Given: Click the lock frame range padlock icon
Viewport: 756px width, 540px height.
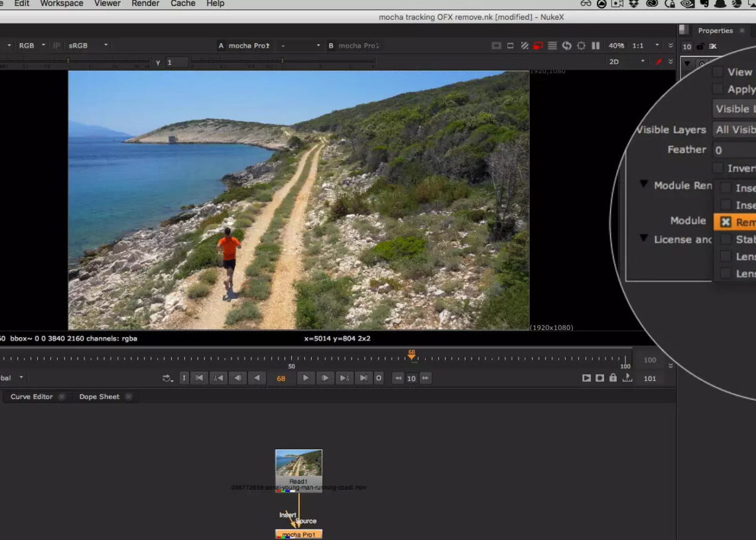Looking at the screenshot, I should click(613, 378).
